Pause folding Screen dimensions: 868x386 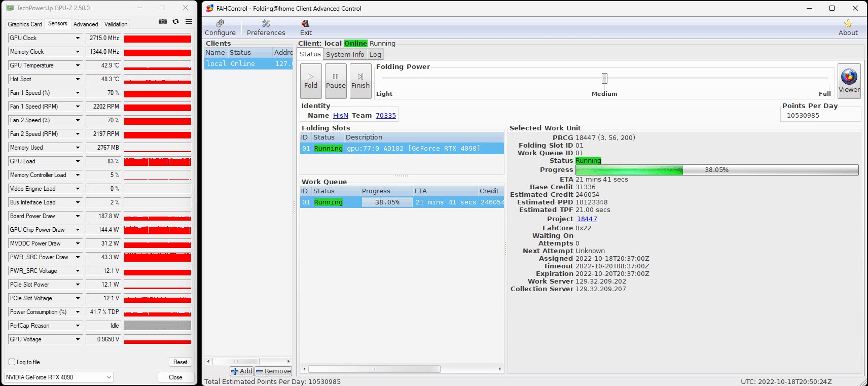pyautogui.click(x=336, y=81)
